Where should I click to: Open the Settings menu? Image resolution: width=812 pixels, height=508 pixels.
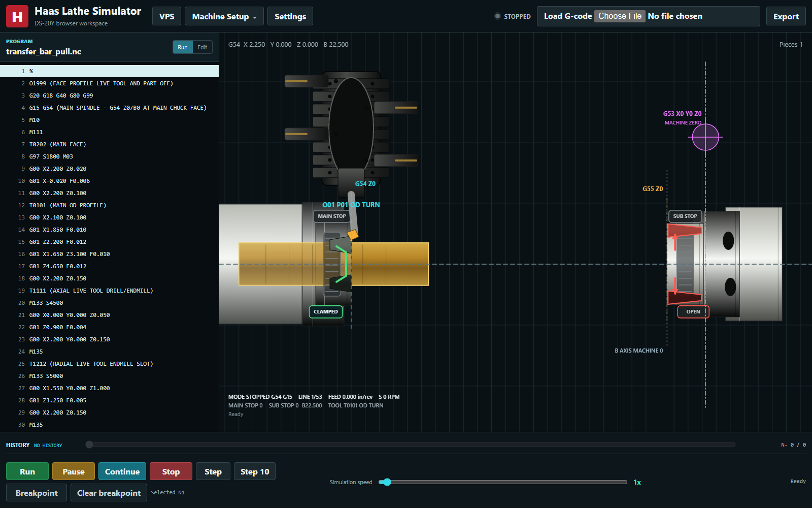pyautogui.click(x=290, y=16)
